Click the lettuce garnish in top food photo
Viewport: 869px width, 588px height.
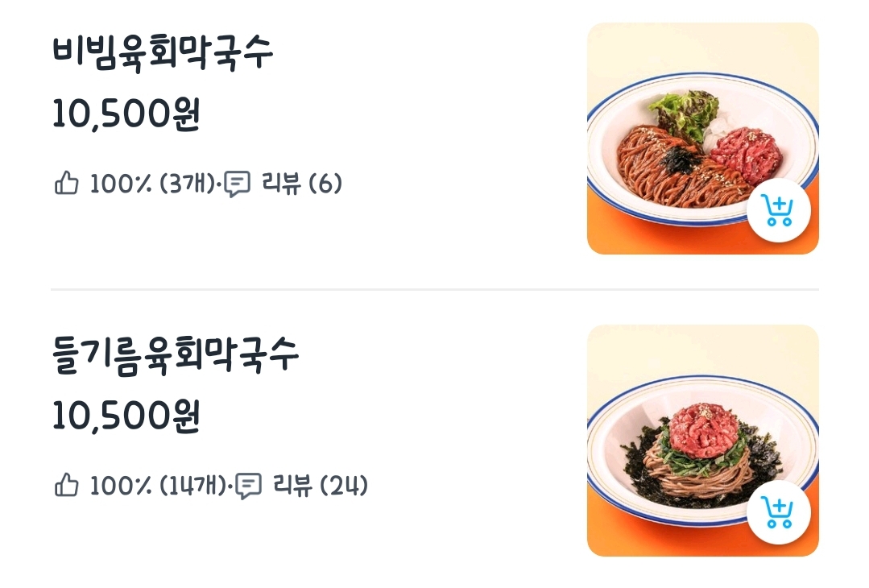[685, 114]
